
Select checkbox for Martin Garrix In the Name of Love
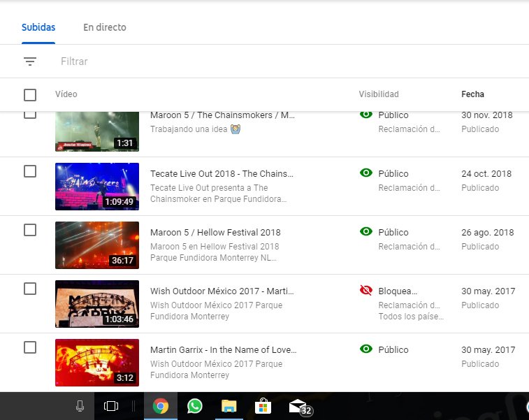click(x=30, y=347)
